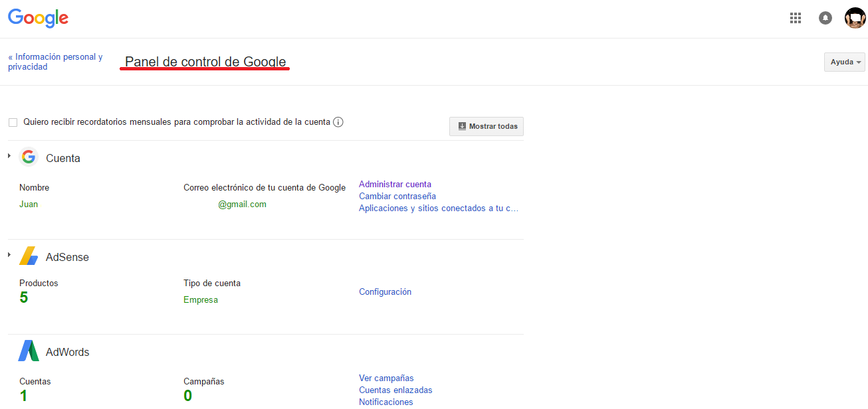This screenshot has height=409, width=868.
Task: Click the AdSense product icon
Action: [x=29, y=256]
